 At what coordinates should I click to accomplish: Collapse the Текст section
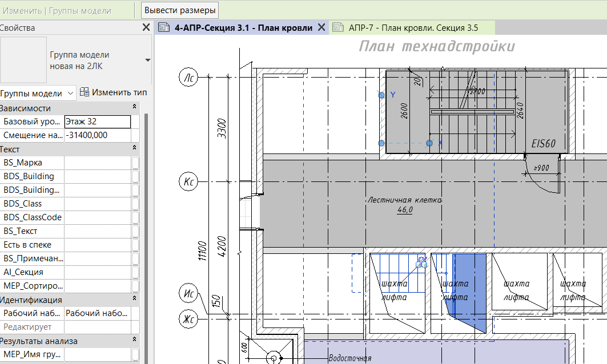click(134, 148)
